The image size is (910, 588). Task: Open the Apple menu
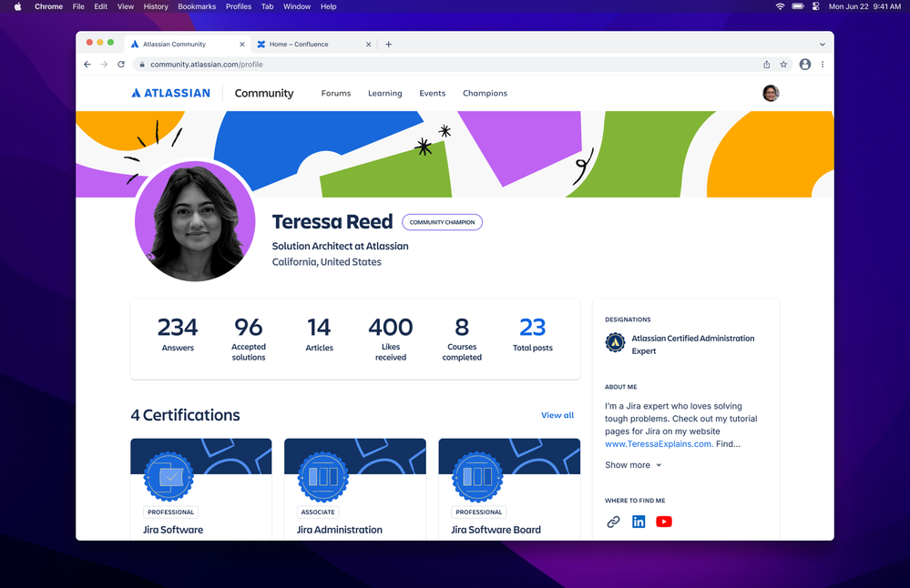(x=17, y=6)
